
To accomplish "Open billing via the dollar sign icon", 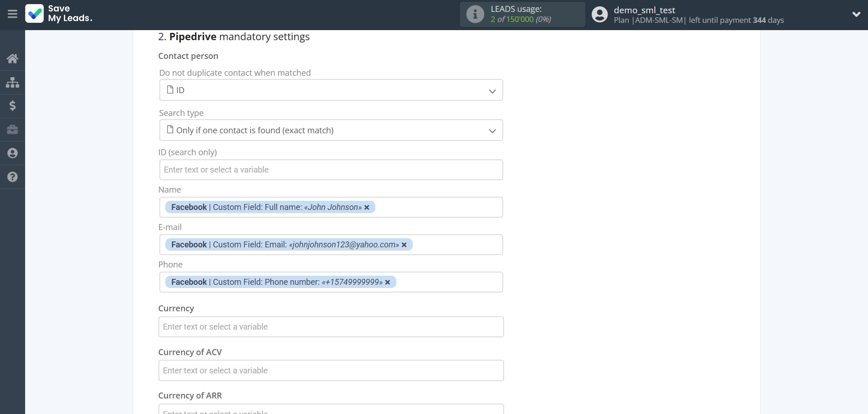I will (12, 106).
